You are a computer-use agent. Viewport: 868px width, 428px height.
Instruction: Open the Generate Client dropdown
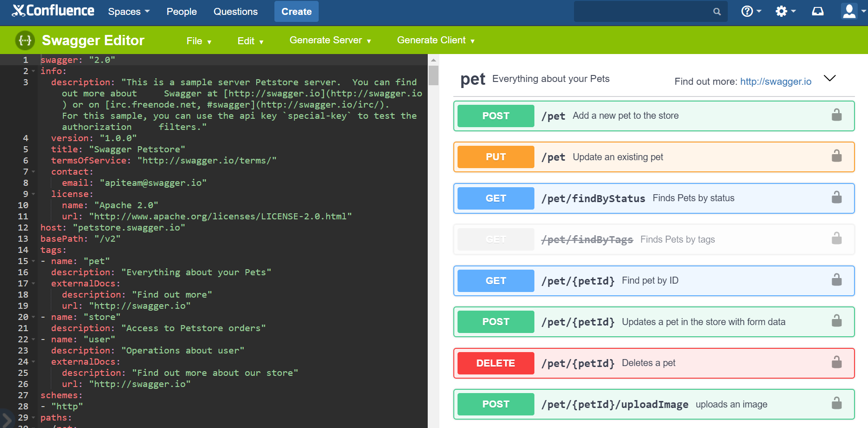[436, 40]
